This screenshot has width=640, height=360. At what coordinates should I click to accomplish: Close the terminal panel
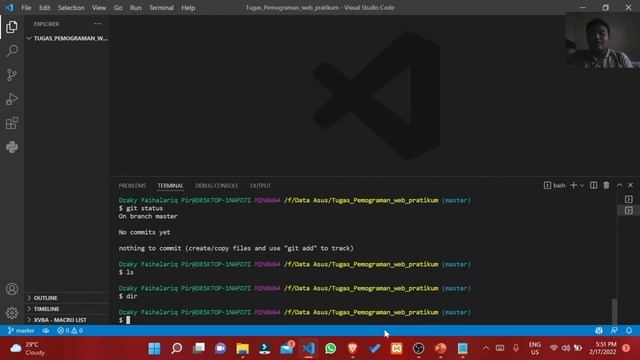[x=630, y=185]
